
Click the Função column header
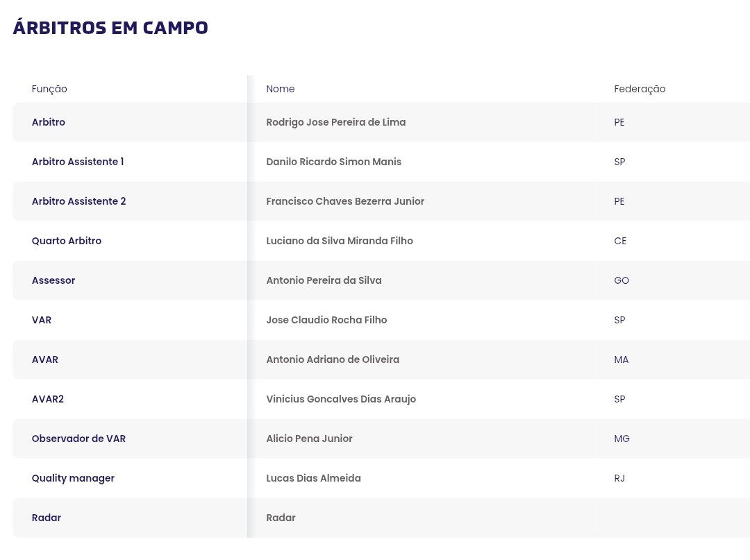tap(49, 89)
